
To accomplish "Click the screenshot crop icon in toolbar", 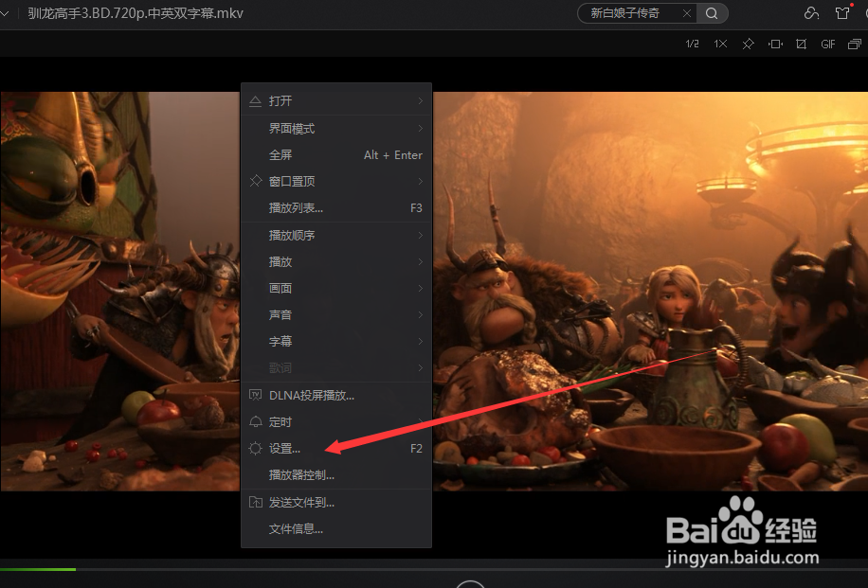I will [x=802, y=44].
